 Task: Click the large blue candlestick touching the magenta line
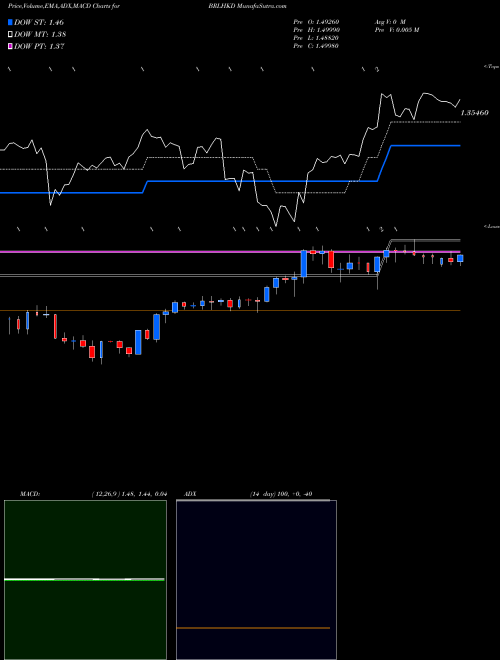pos(303,264)
